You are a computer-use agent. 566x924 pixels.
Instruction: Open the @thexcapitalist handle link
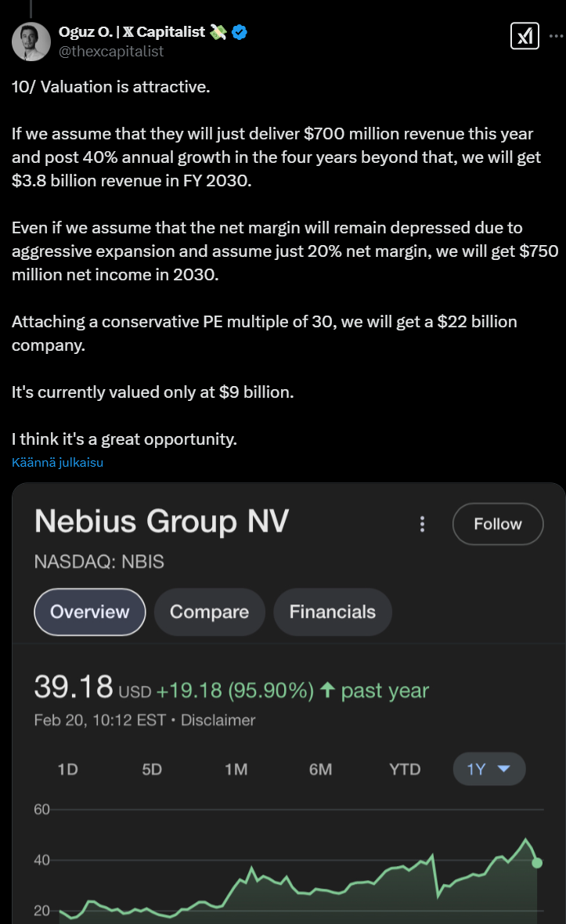click(x=111, y=51)
